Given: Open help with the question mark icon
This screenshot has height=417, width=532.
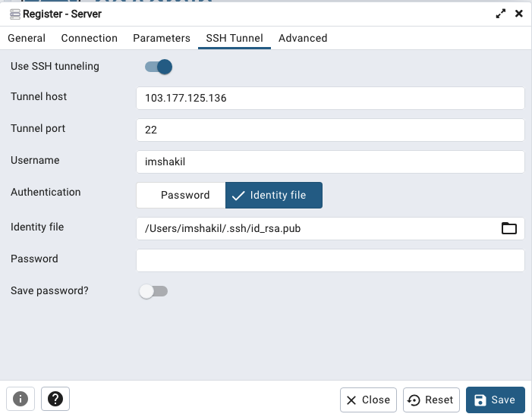Looking at the screenshot, I should coord(55,399).
